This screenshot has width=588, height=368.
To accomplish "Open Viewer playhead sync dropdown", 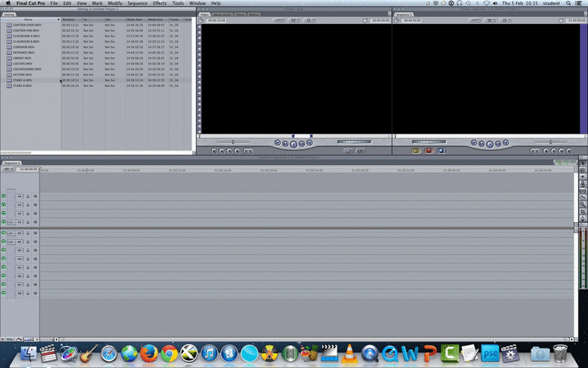I will point(294,20).
